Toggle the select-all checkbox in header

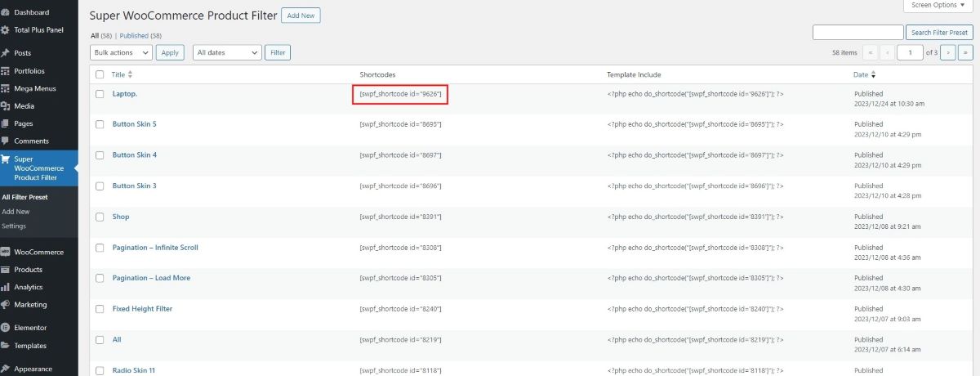100,74
